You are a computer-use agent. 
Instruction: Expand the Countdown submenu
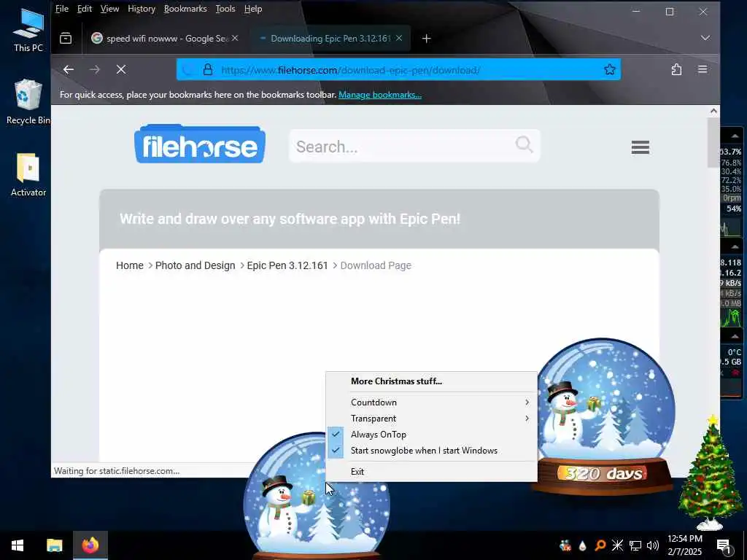point(432,402)
